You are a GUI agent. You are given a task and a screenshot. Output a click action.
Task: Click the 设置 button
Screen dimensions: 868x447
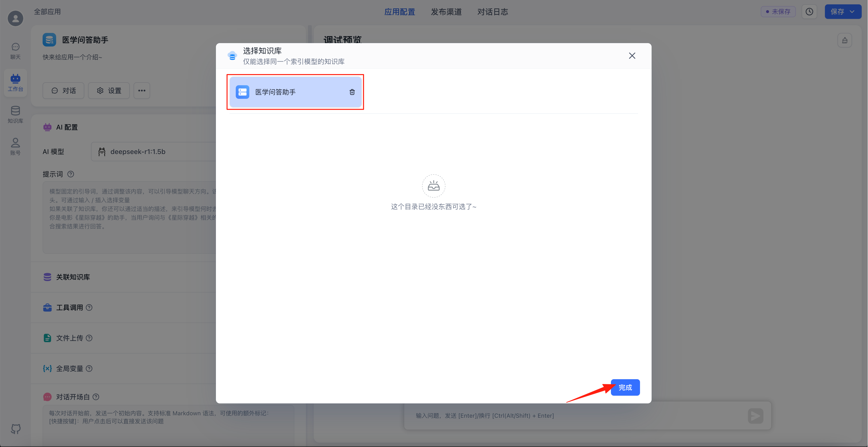pyautogui.click(x=109, y=91)
